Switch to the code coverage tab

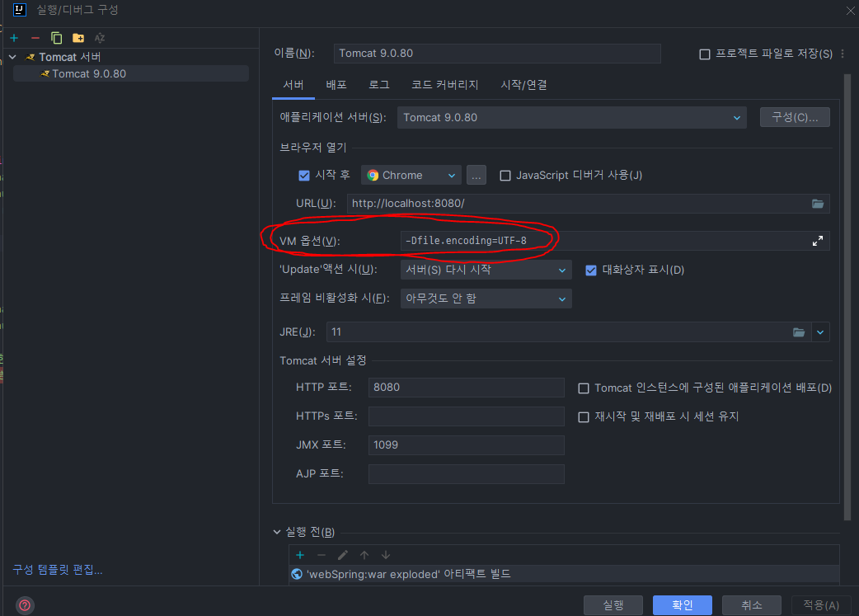pos(444,85)
